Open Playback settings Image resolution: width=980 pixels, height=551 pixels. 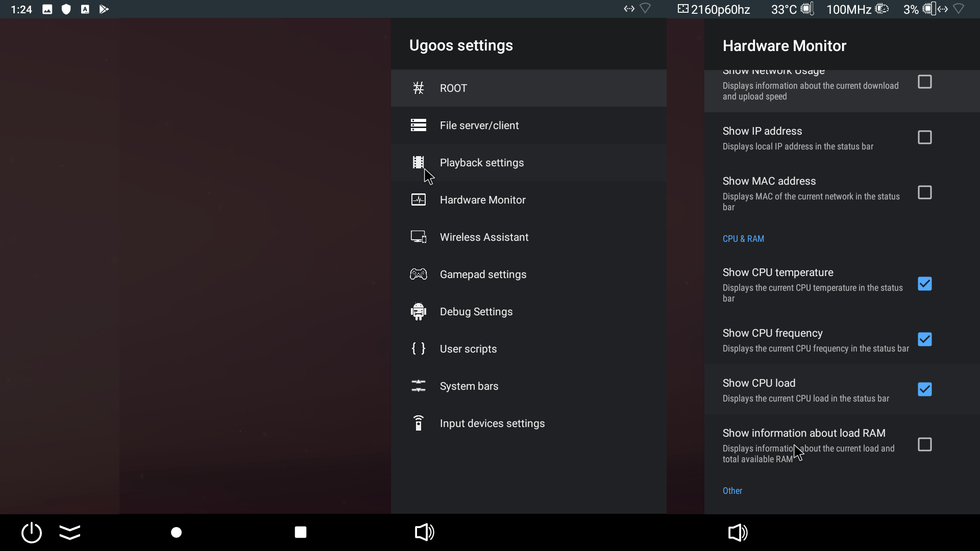[x=528, y=162]
